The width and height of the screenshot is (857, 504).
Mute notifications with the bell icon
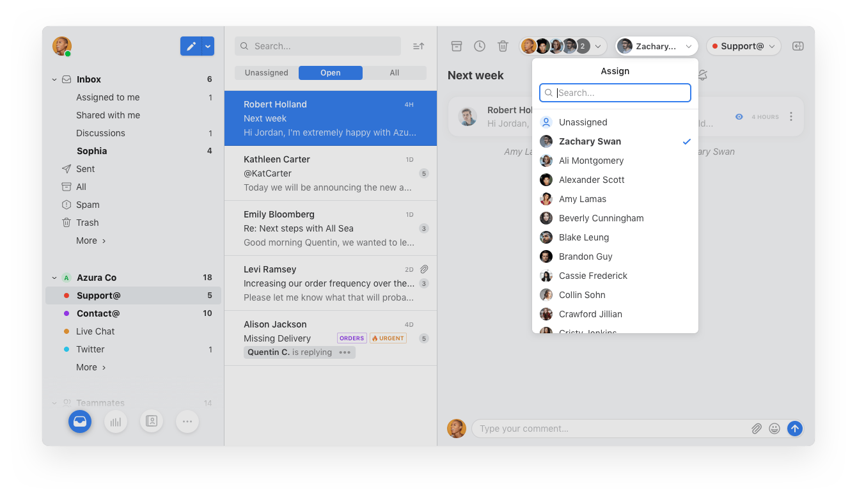coord(702,75)
